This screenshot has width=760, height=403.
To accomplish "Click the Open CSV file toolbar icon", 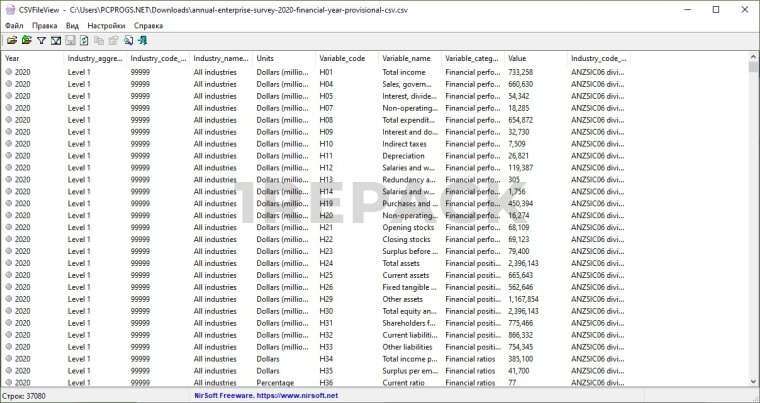I will [x=11, y=41].
